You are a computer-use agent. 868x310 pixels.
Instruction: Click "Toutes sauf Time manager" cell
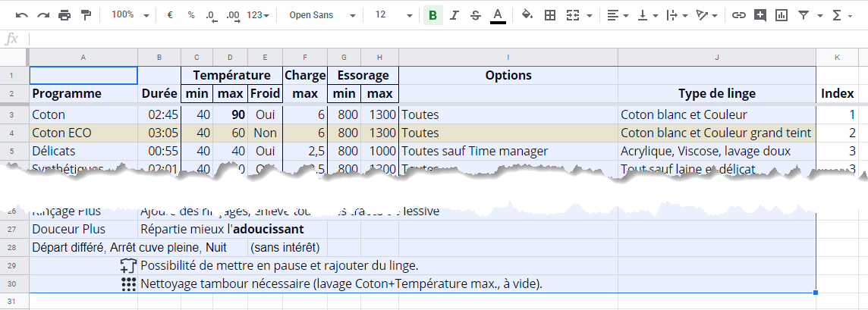tap(508, 152)
